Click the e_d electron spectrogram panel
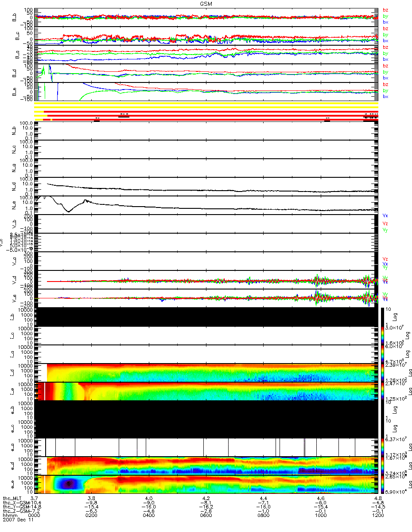The width and height of the screenshot is (412, 532). (206, 465)
